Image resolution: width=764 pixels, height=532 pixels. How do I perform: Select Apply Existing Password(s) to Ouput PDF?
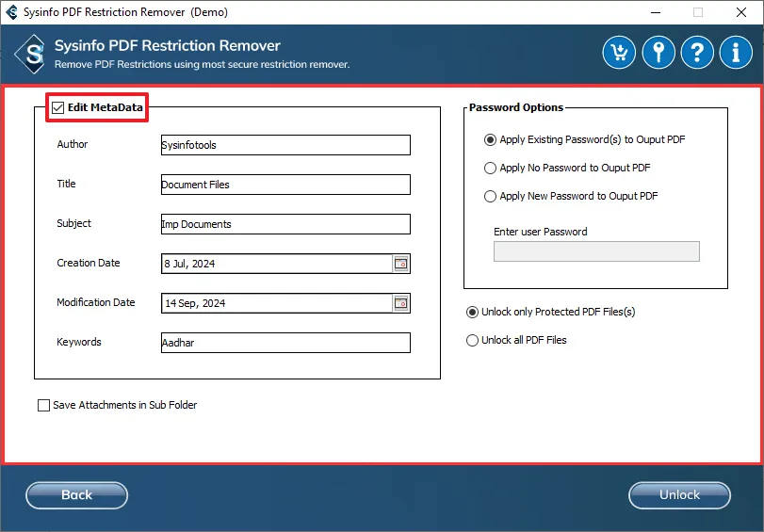490,139
